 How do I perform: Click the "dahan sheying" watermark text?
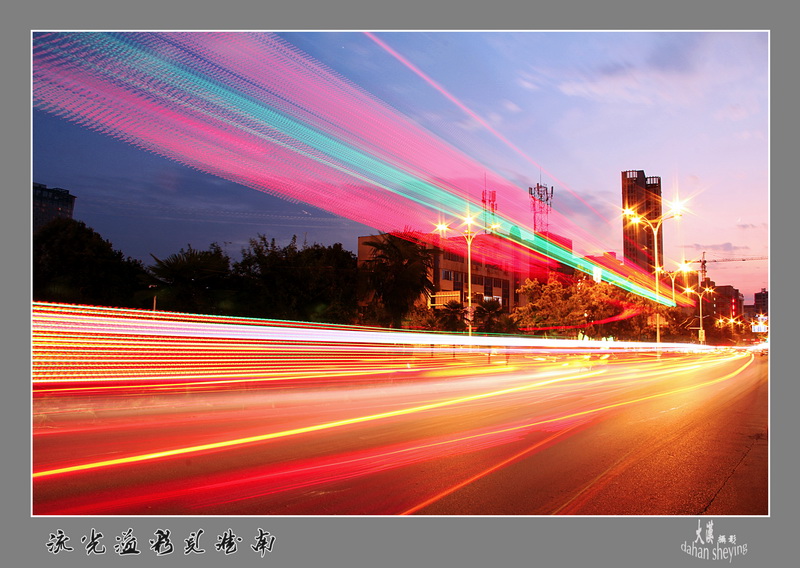click(x=713, y=551)
